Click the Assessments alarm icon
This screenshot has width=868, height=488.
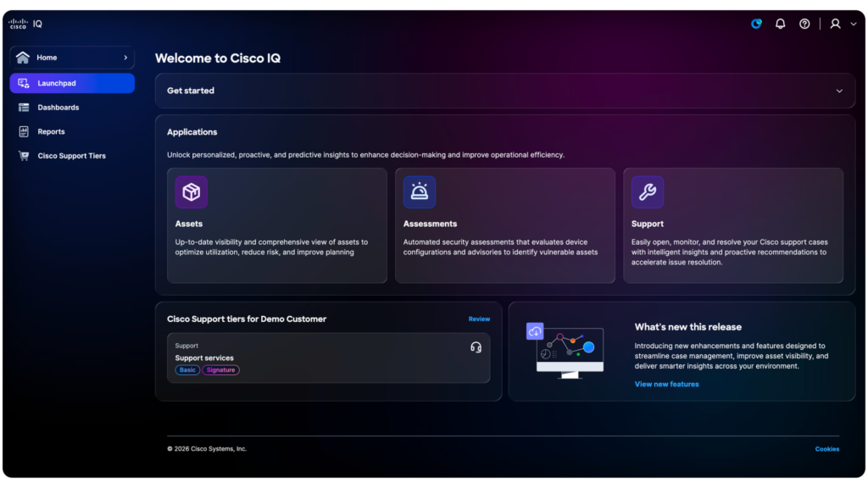[420, 192]
